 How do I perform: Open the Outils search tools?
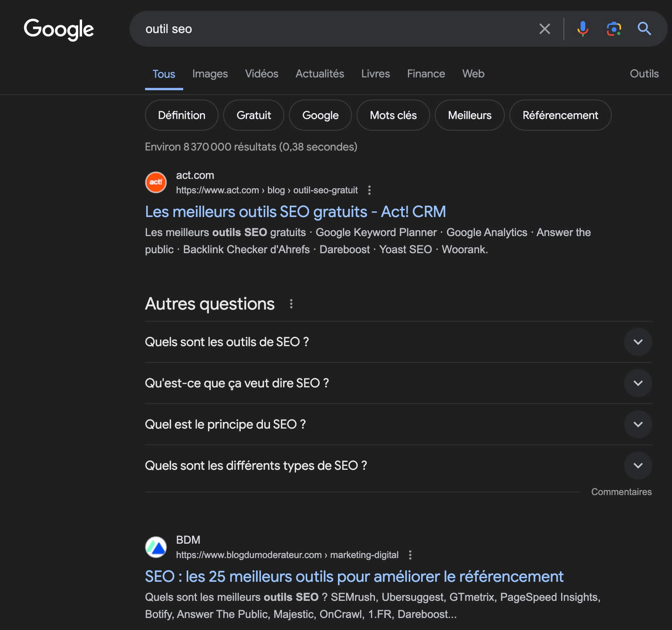644,74
